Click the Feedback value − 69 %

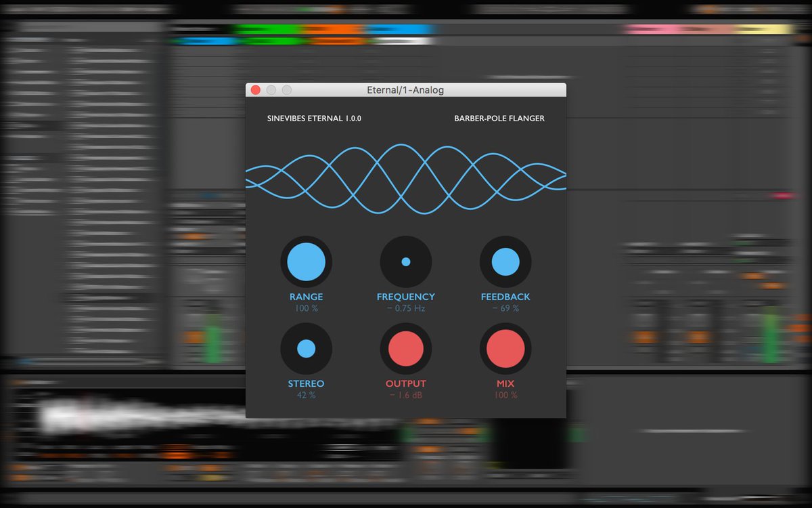pyautogui.click(x=505, y=309)
